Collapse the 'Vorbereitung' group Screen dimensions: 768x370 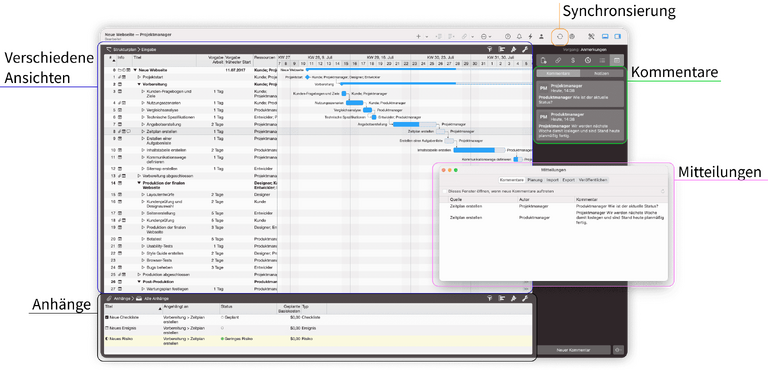point(139,84)
